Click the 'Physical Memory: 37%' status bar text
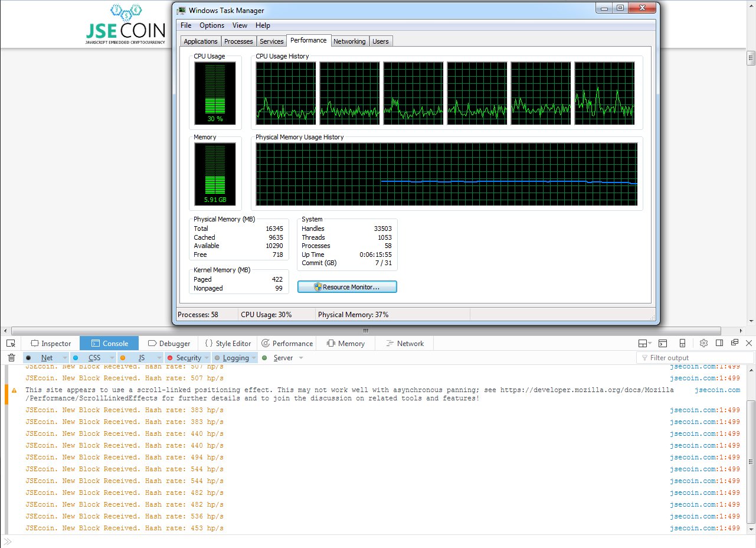Image resolution: width=756 pixels, height=548 pixels. 353,315
